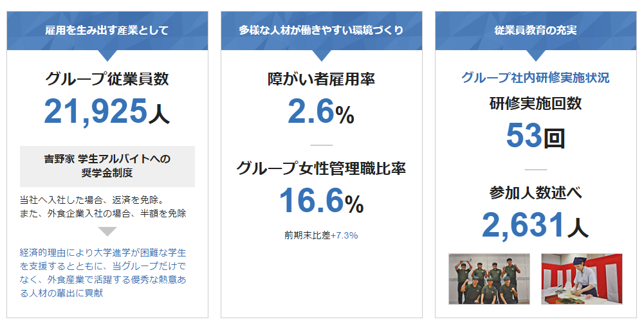Click the グループ社内研修実施状況 blue heading
The image size is (644, 324).
click(x=535, y=78)
